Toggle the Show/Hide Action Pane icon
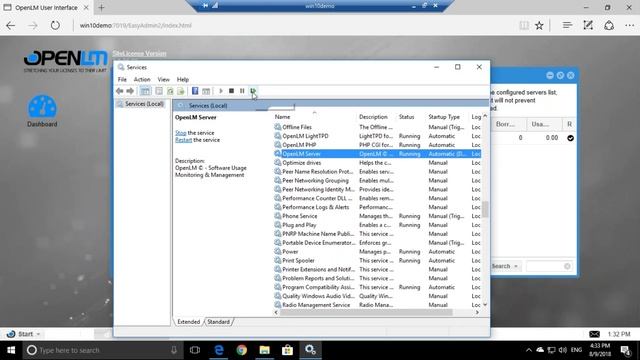This screenshot has width=640, height=360. coord(206,91)
